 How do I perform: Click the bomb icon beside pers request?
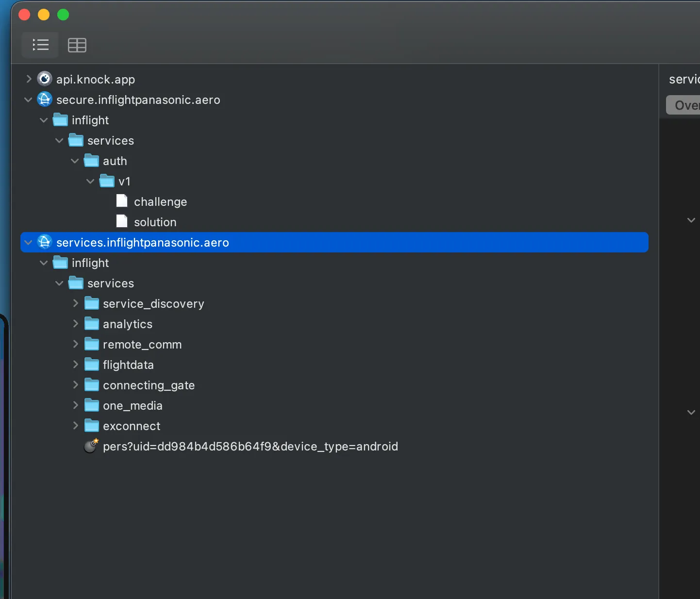91,446
